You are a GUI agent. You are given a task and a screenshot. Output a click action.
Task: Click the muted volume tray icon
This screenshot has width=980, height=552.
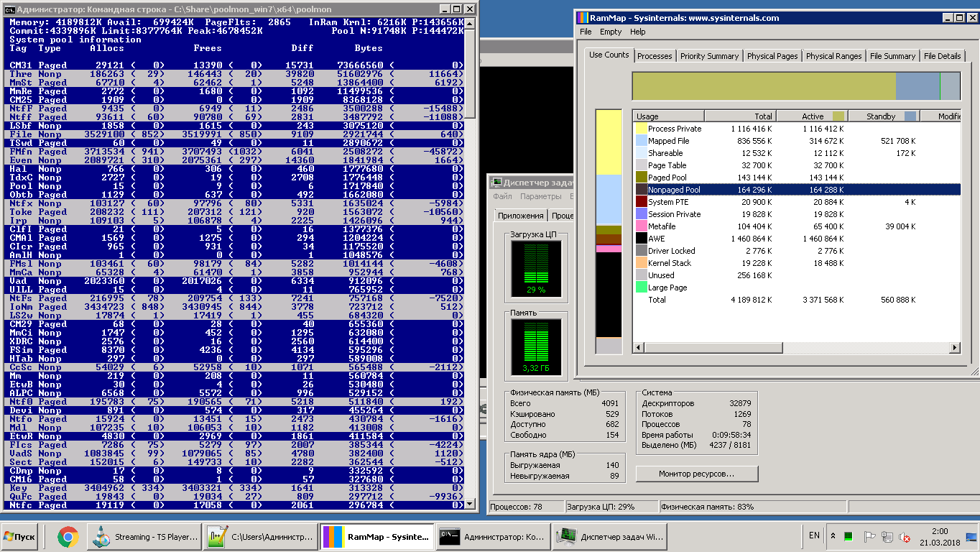(x=905, y=536)
